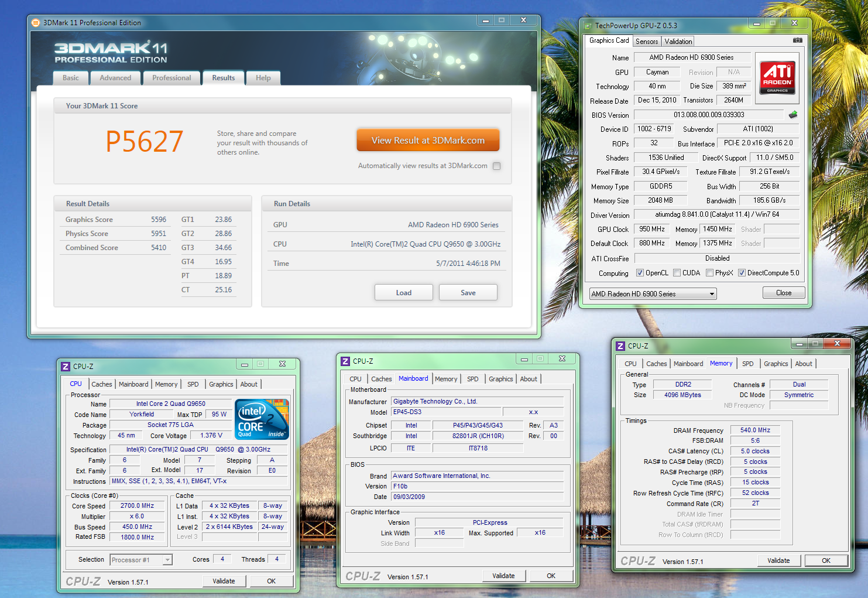Click OK in CPU-Z Memory window
This screenshot has height=598, width=868.
coord(826,561)
